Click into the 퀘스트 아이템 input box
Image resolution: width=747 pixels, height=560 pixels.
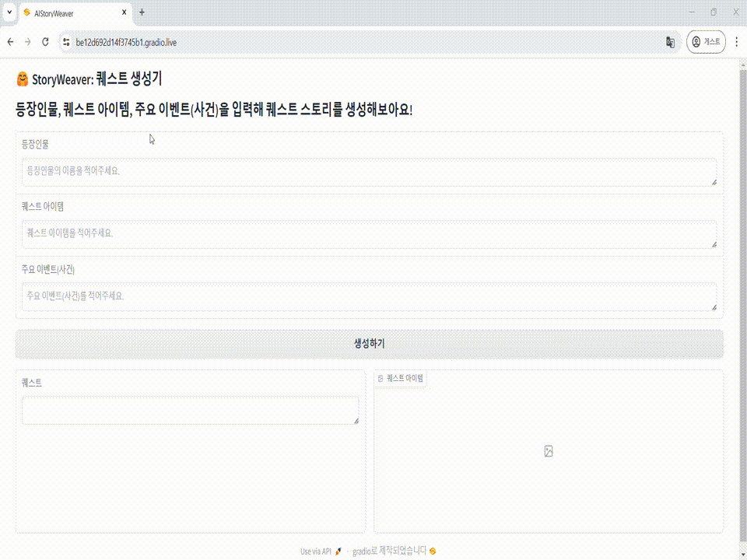click(367, 233)
